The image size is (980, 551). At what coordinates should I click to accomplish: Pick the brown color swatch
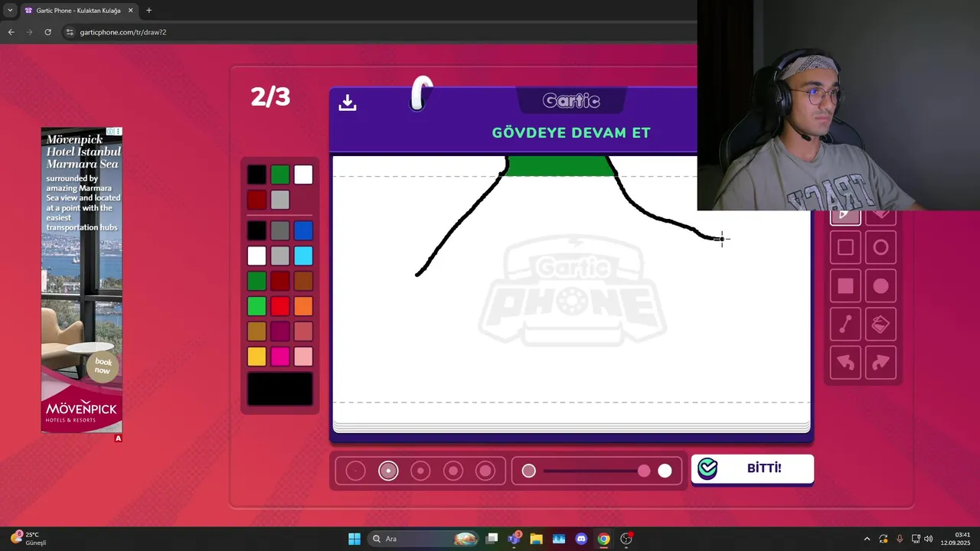[x=303, y=281]
